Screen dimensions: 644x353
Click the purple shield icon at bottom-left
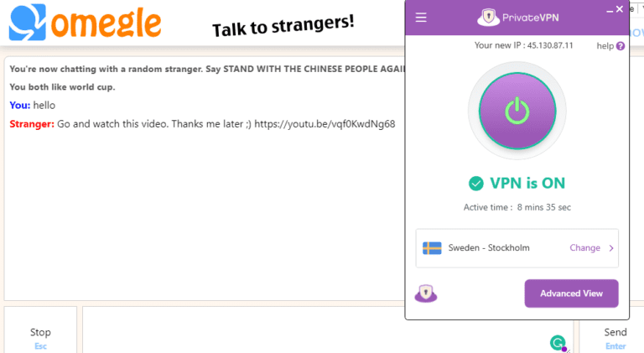[x=426, y=293]
